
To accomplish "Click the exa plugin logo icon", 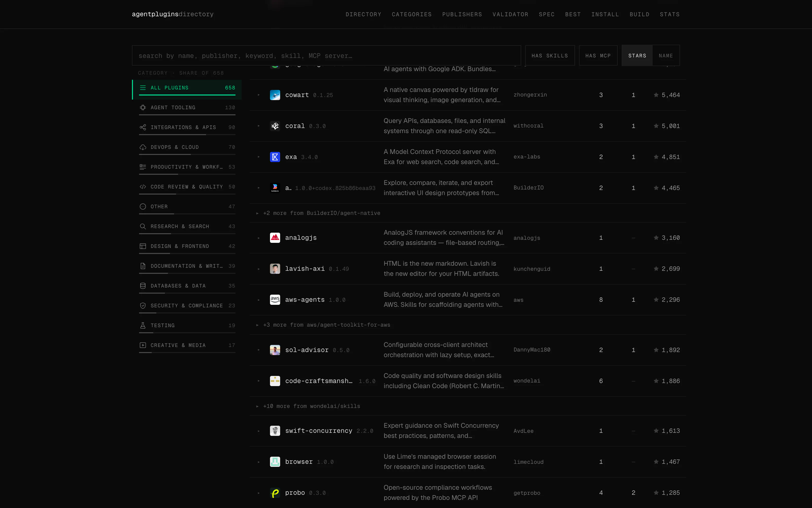I will [x=275, y=157].
